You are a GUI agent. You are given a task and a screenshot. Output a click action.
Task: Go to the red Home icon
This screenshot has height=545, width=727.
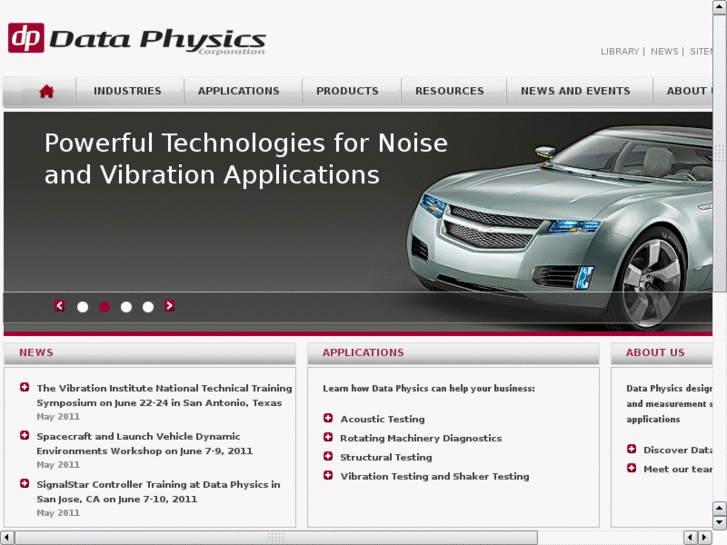coord(46,91)
